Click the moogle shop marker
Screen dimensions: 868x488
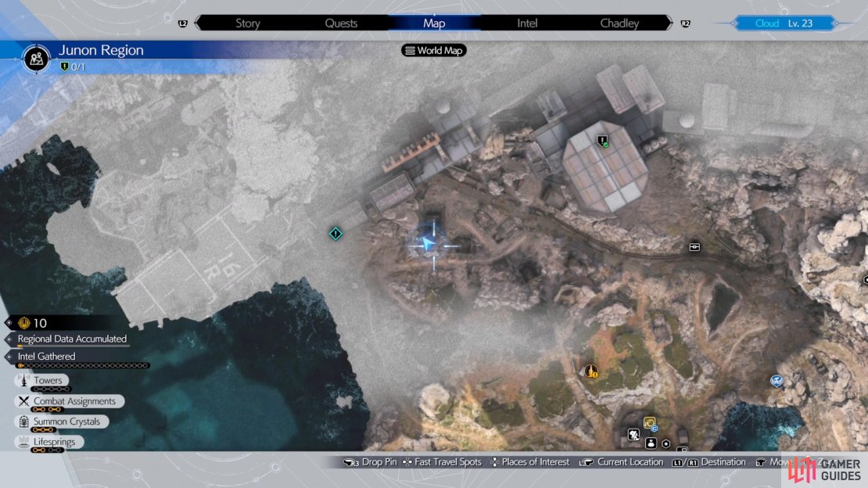pyautogui.click(x=634, y=435)
